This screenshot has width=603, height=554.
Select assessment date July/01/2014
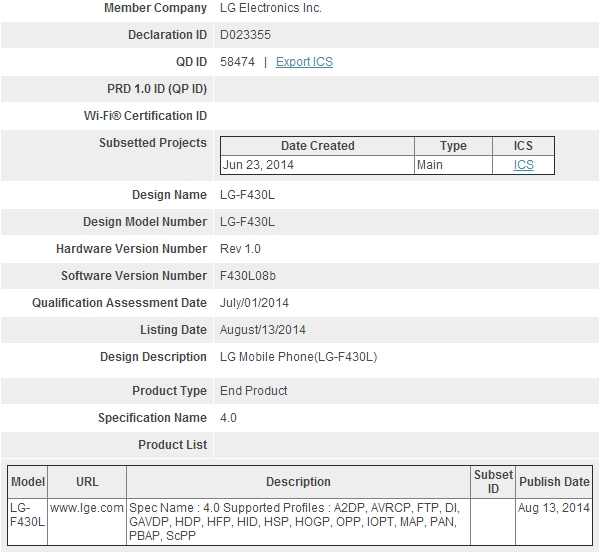pyautogui.click(x=254, y=303)
